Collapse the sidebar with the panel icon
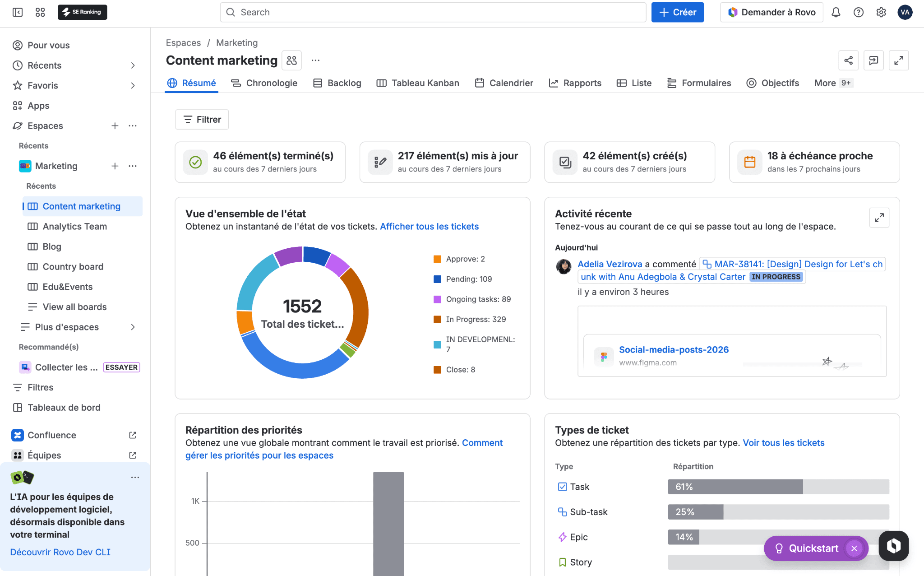This screenshot has width=924, height=576. pos(18,12)
